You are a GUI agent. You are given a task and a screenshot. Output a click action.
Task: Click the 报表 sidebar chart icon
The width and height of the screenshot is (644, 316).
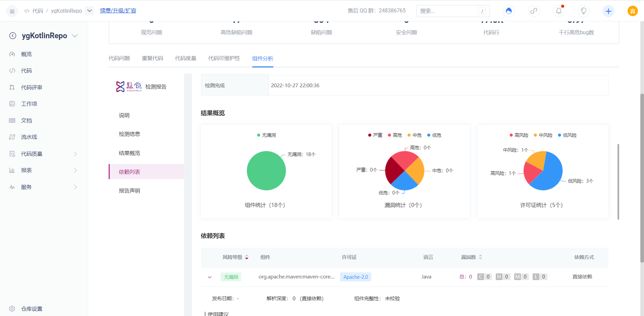point(12,170)
